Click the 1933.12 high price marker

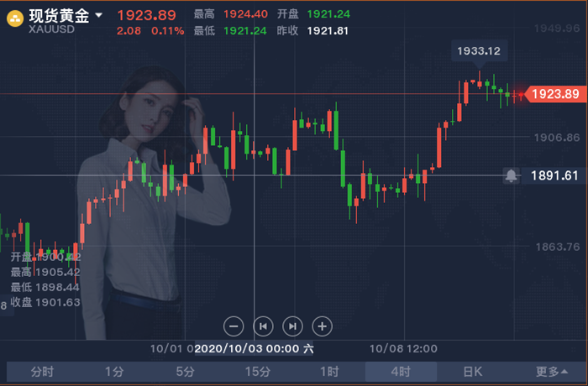click(x=479, y=51)
